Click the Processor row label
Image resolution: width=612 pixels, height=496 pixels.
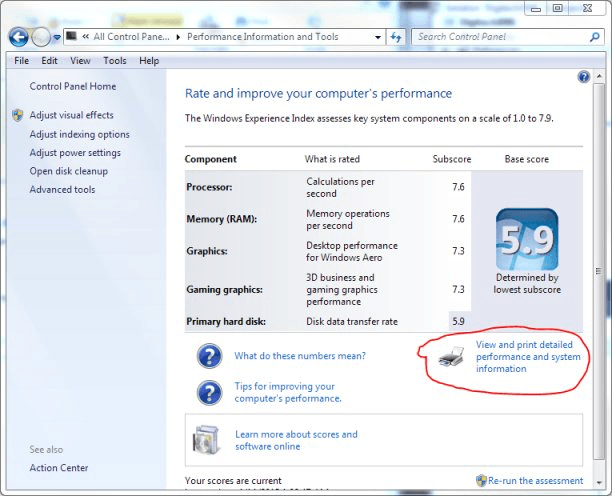pos(209,187)
